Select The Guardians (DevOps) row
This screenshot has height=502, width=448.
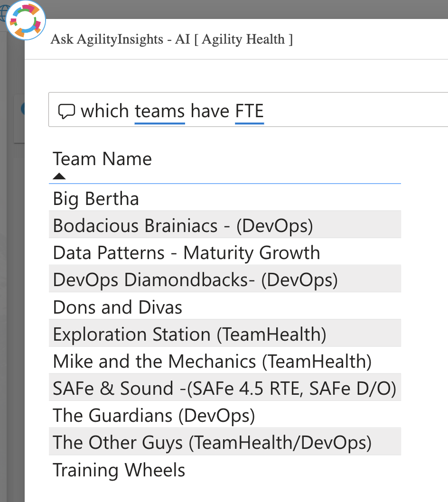[x=225, y=415]
